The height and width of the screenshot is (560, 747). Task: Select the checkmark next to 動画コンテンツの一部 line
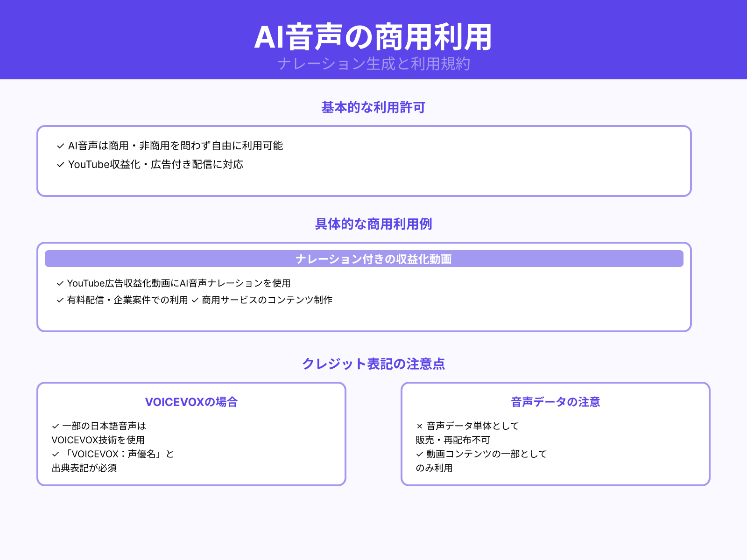418,454
